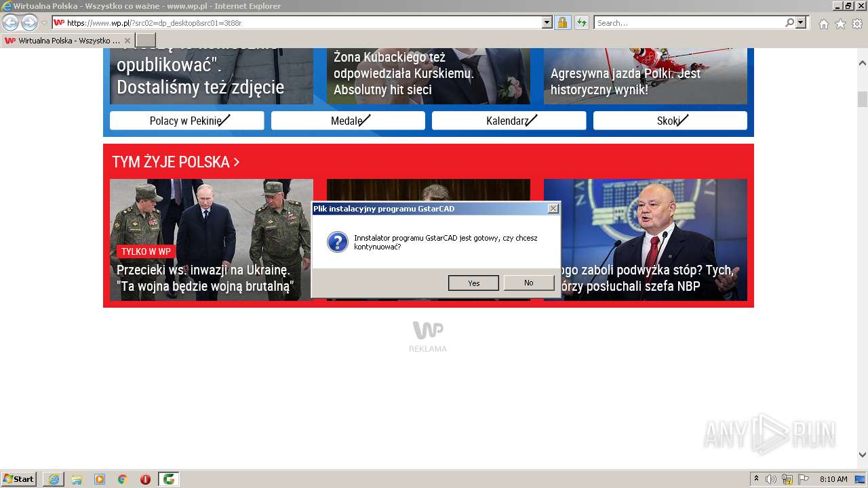Viewport: 868px width, 488px height.
Task: Click the Skoki button
Action: click(670, 121)
